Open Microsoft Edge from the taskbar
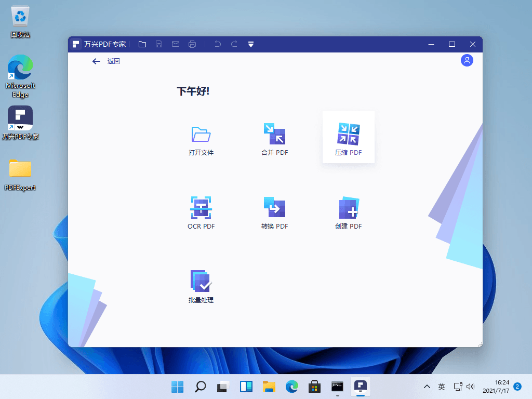 pos(292,387)
